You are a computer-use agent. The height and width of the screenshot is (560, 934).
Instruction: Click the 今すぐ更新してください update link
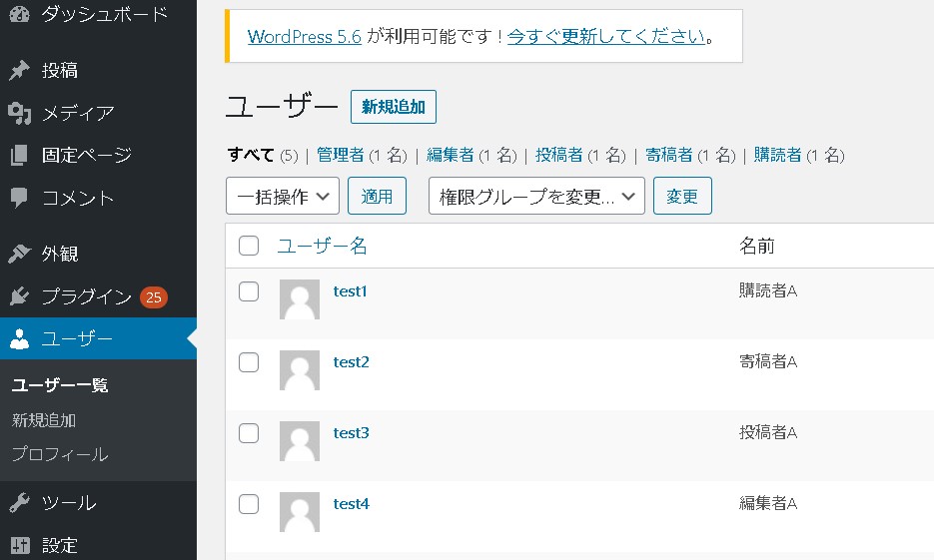pos(606,37)
